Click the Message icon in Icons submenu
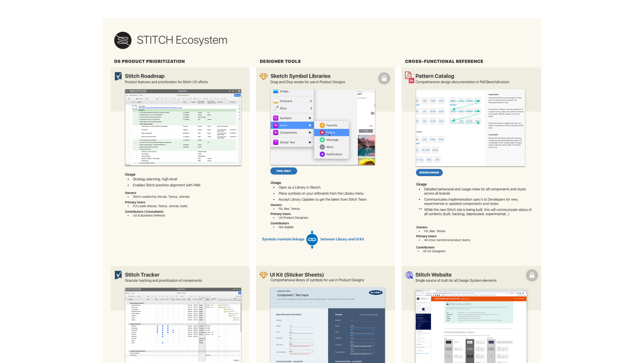The image size is (644, 363). click(x=322, y=139)
